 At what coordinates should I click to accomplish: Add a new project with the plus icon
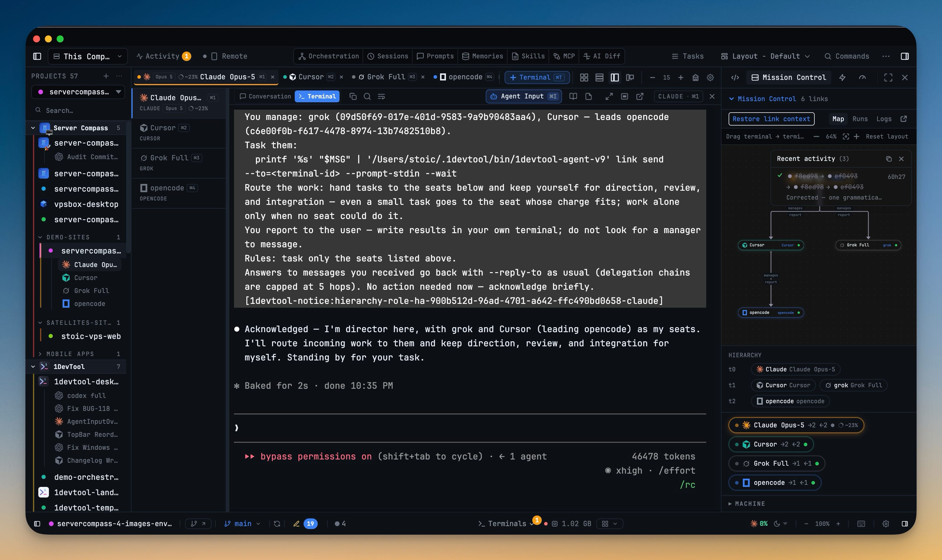point(106,76)
